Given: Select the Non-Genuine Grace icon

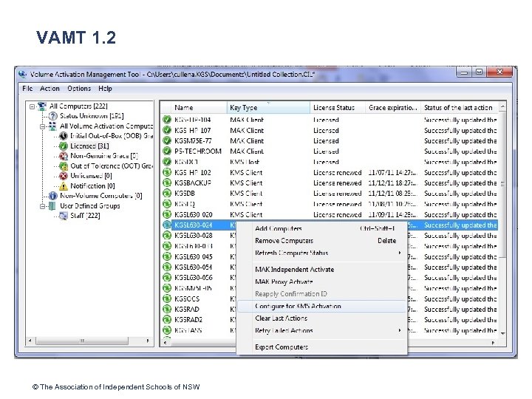Looking at the screenshot, I should tap(64, 156).
